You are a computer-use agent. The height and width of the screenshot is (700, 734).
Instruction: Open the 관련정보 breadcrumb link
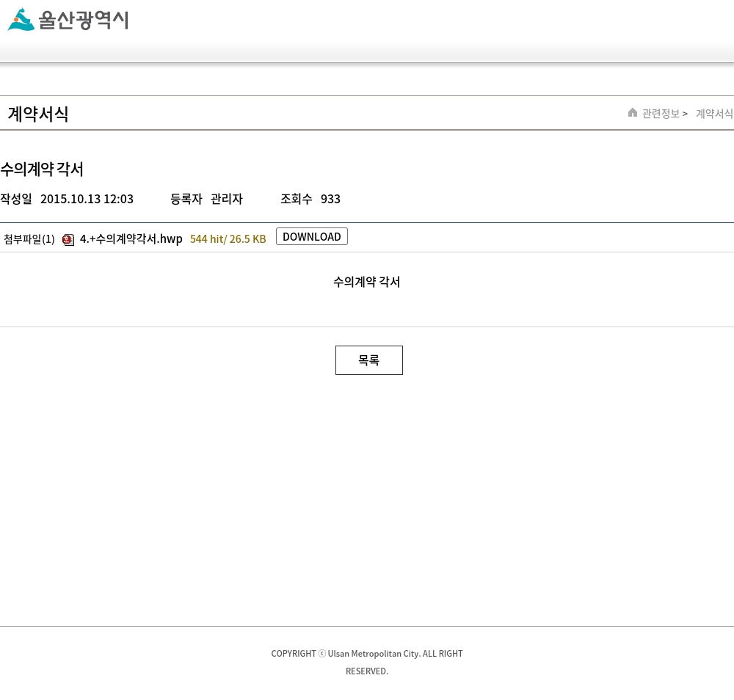661,113
